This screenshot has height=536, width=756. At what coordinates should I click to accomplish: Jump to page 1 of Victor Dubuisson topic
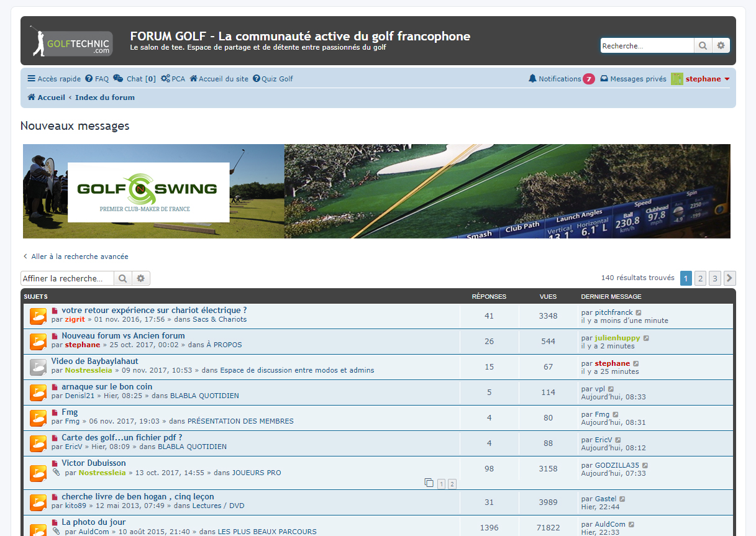(441, 484)
